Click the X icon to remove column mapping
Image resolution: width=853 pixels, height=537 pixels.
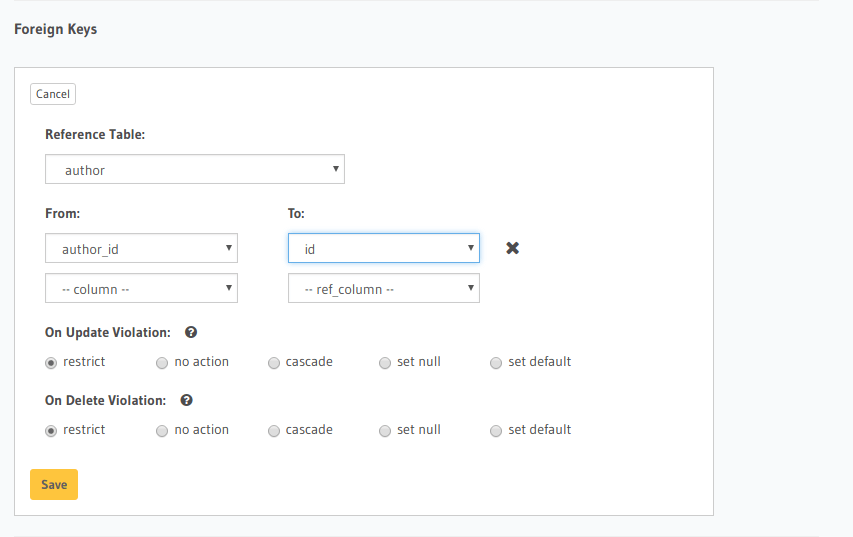[512, 248]
